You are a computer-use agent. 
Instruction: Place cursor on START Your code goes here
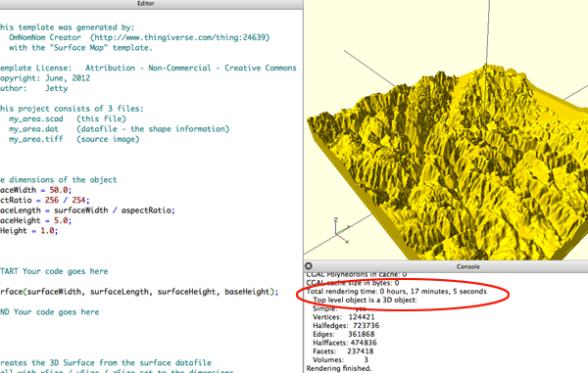54,271
